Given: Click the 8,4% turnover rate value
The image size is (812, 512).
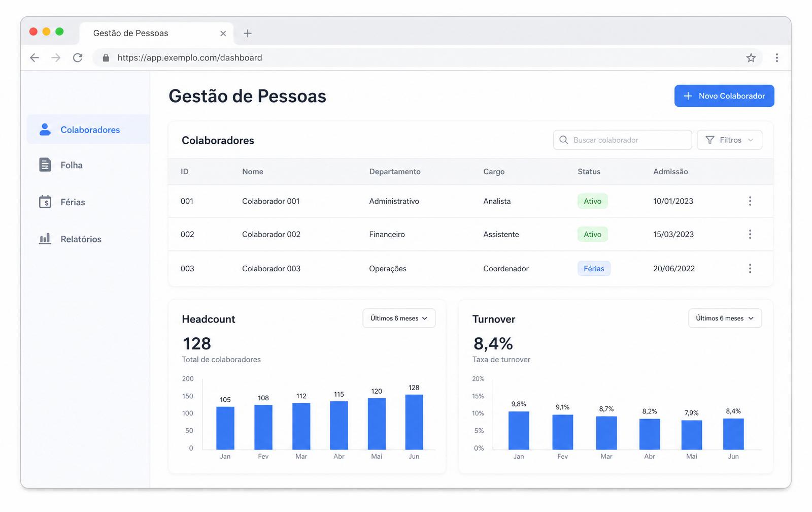Looking at the screenshot, I should pyautogui.click(x=493, y=344).
